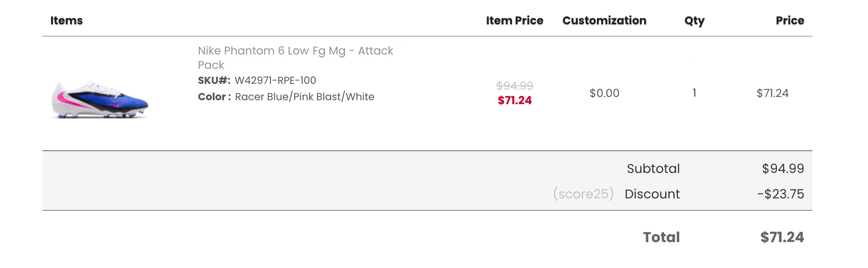Image resolution: width=868 pixels, height=268 pixels.
Task: Open the Nike Phantom 6 Low product link
Action: tap(295, 51)
